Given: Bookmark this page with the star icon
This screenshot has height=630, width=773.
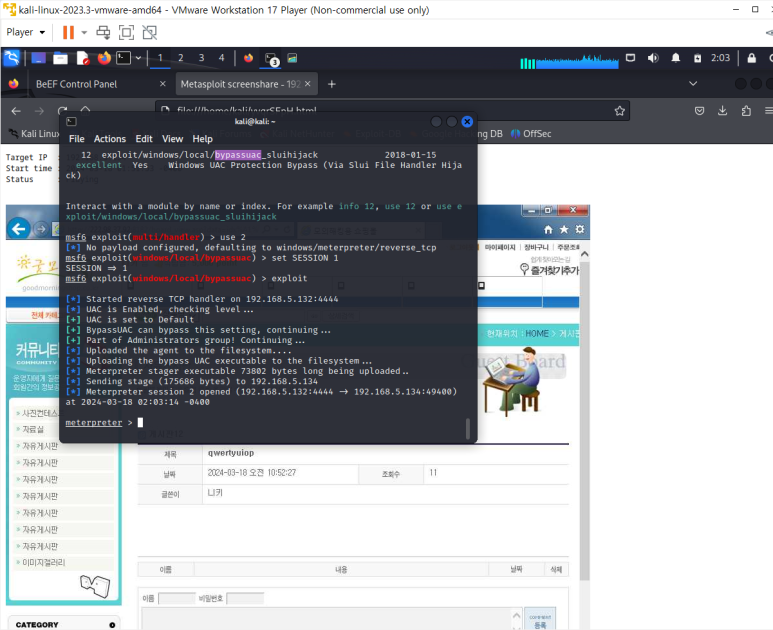Looking at the screenshot, I should pos(620,111).
